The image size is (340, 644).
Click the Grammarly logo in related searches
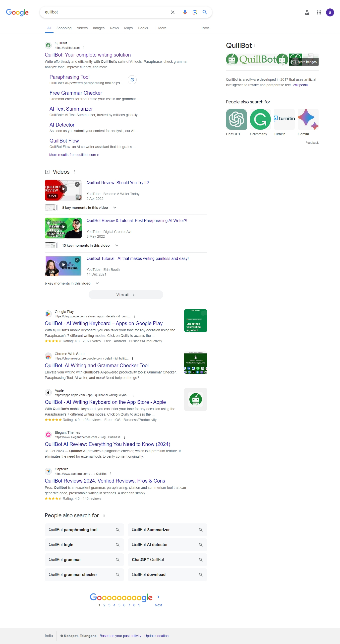tap(260, 119)
